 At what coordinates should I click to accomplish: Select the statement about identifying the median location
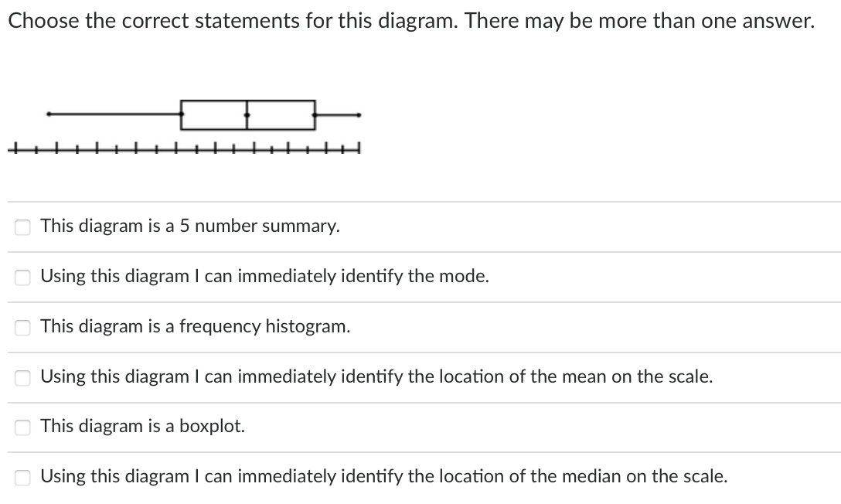click(x=384, y=476)
